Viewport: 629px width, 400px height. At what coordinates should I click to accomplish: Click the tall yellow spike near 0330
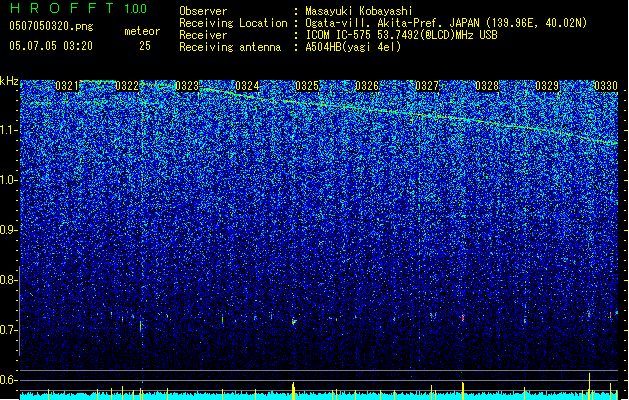[589, 384]
